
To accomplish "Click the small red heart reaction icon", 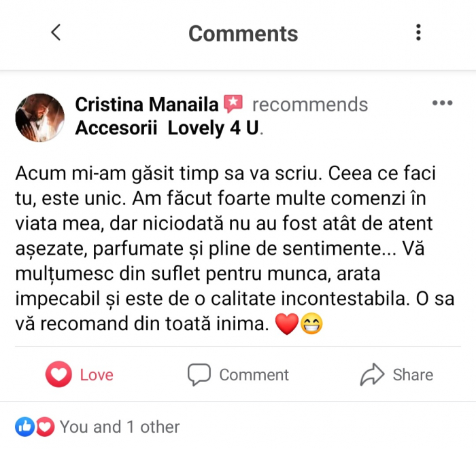I will pyautogui.click(x=44, y=427).
